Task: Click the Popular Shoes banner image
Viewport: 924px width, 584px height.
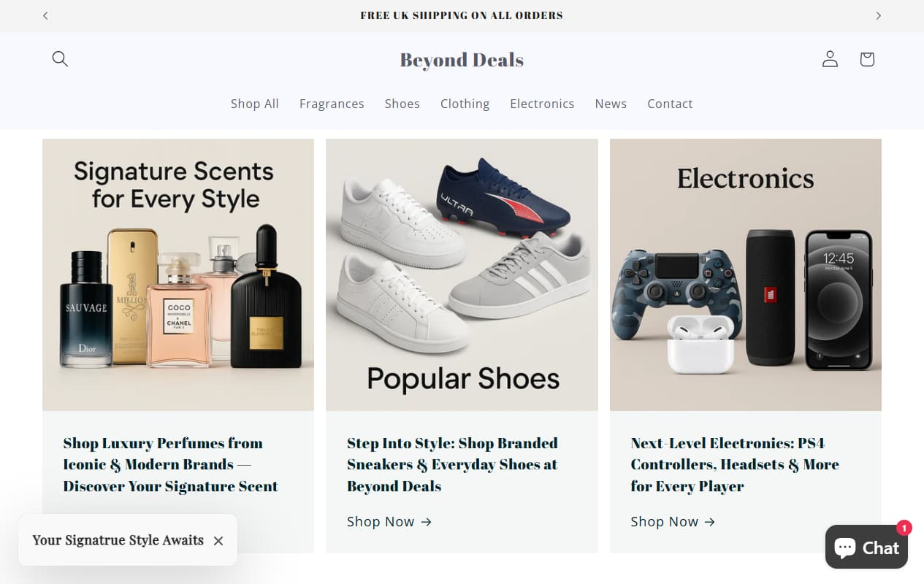Action: (462, 274)
